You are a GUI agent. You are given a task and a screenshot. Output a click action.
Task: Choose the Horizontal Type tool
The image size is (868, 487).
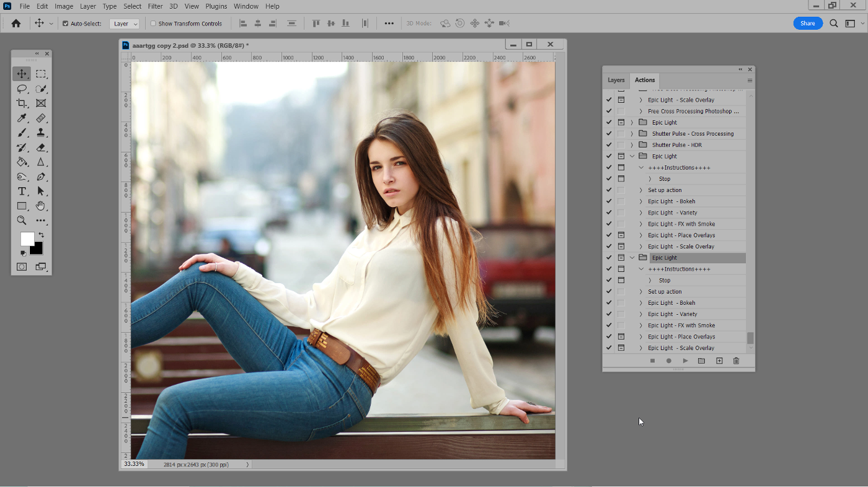click(22, 191)
